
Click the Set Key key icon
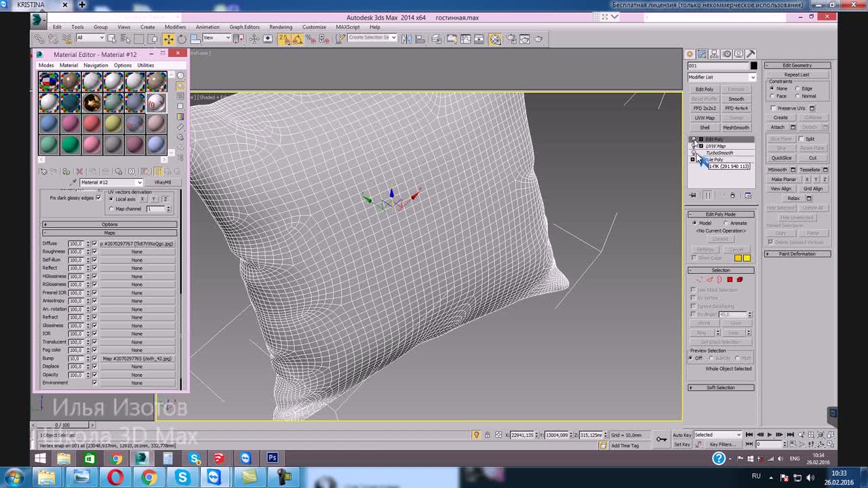[x=661, y=439]
